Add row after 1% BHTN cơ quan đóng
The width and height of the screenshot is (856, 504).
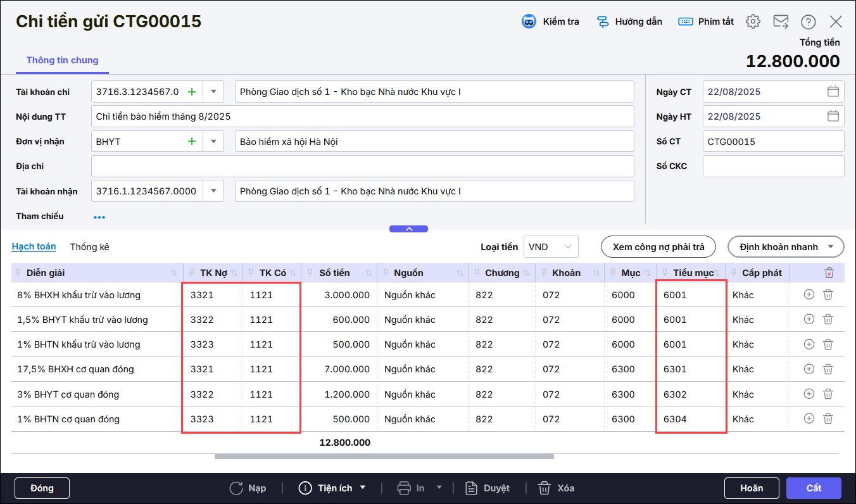(x=809, y=419)
